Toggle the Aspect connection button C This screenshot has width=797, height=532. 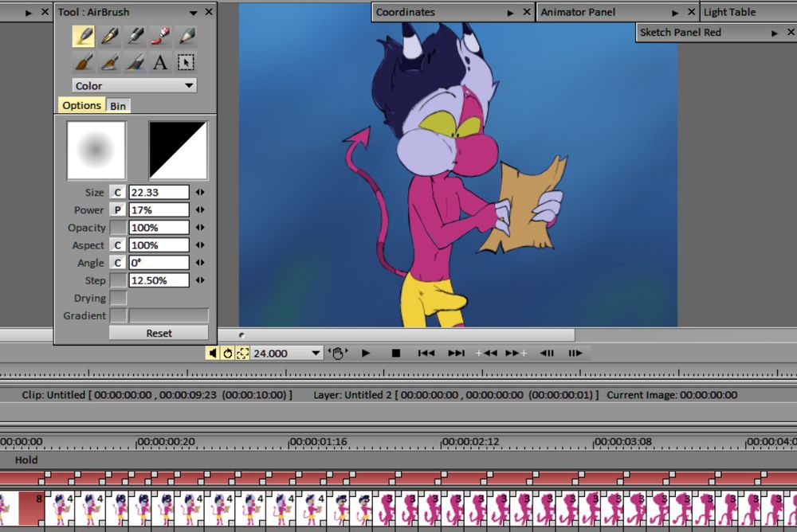[118, 245]
